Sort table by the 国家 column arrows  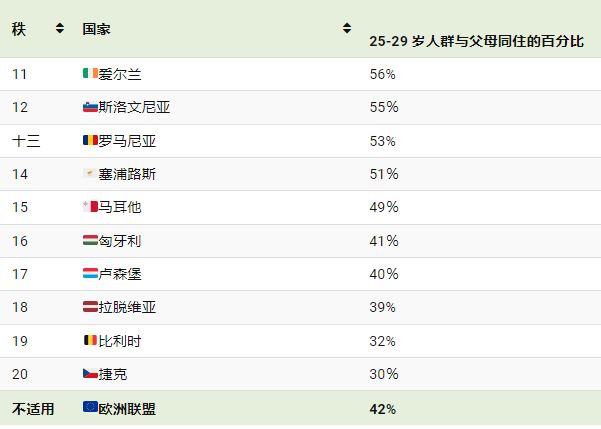point(347,28)
